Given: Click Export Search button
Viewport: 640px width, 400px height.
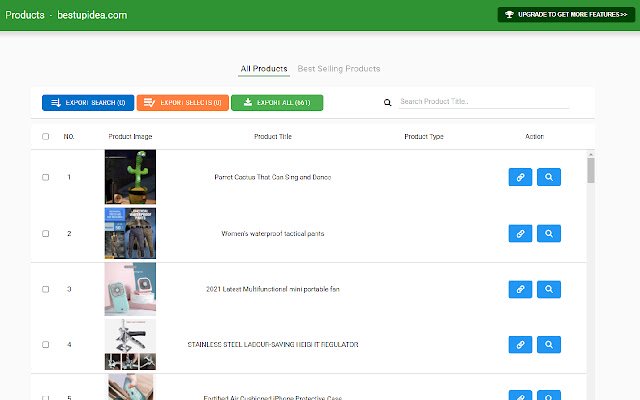Looking at the screenshot, I should [x=88, y=102].
